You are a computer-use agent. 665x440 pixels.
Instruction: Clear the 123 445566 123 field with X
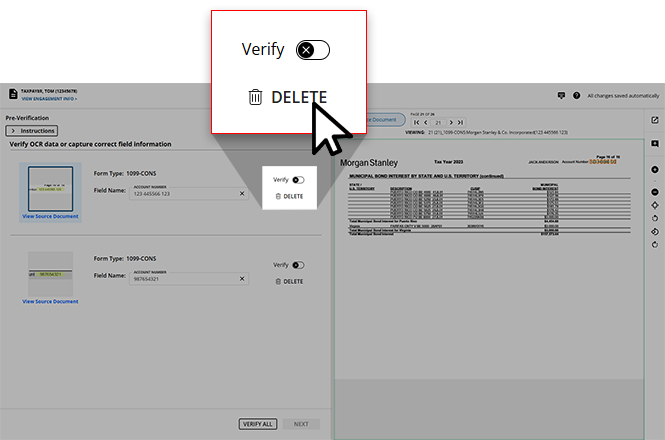click(x=242, y=193)
